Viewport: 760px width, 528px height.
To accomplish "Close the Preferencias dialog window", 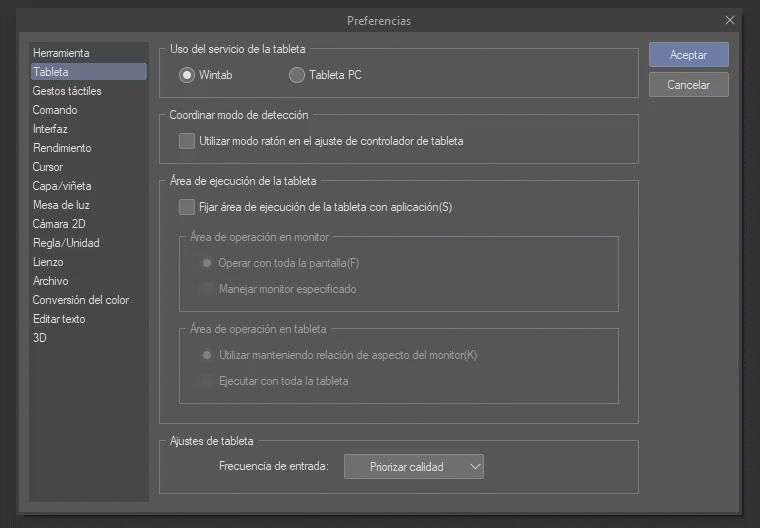I will [729, 20].
